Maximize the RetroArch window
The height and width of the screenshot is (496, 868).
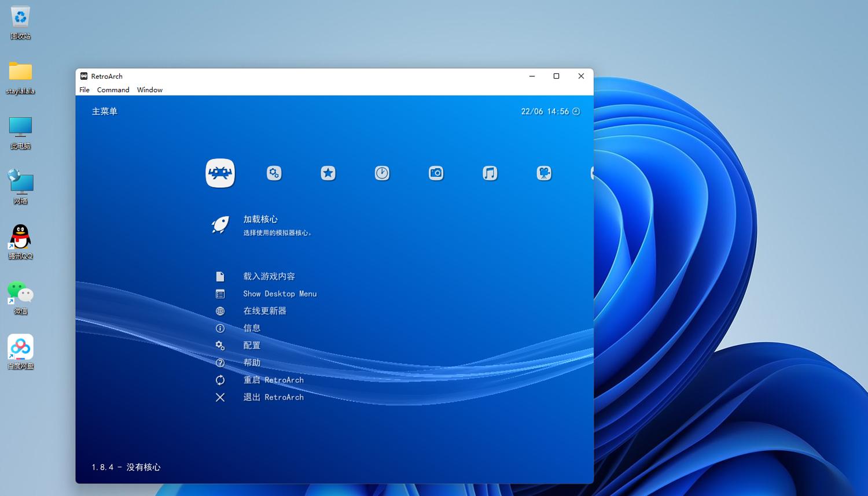[557, 76]
